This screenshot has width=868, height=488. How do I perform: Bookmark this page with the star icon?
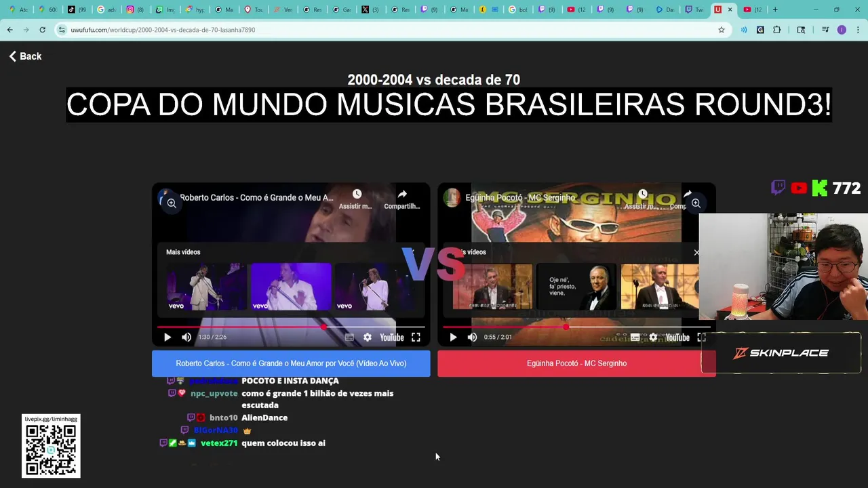pos(722,30)
